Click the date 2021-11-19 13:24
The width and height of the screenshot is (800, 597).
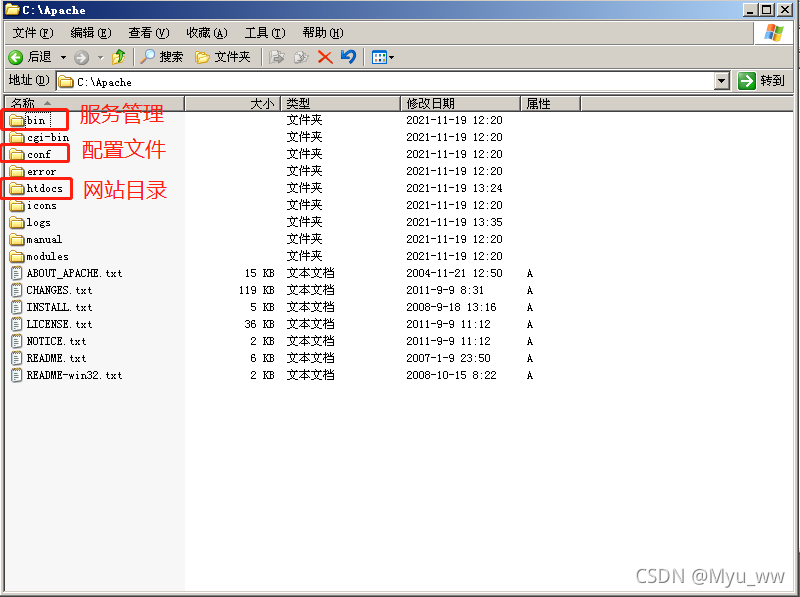(x=454, y=188)
